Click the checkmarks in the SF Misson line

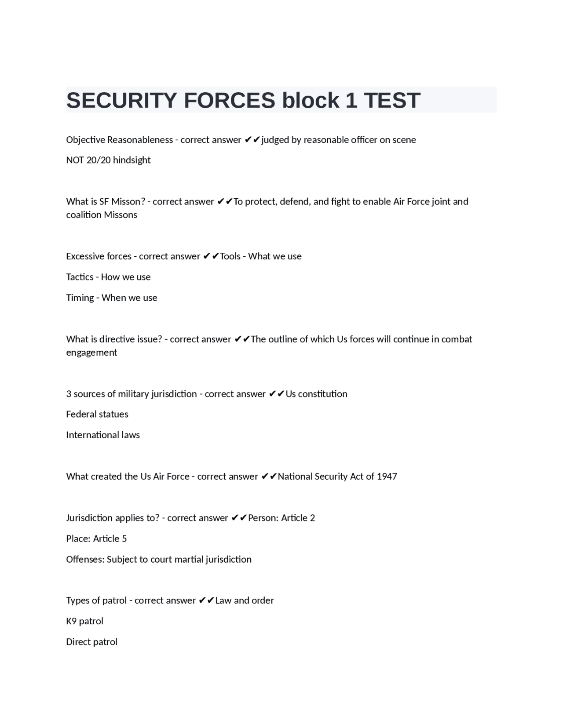pos(225,202)
